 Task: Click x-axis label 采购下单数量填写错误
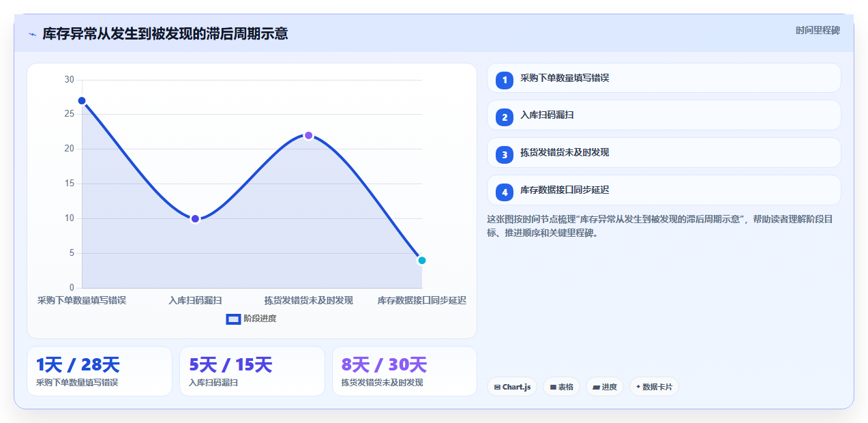click(82, 300)
